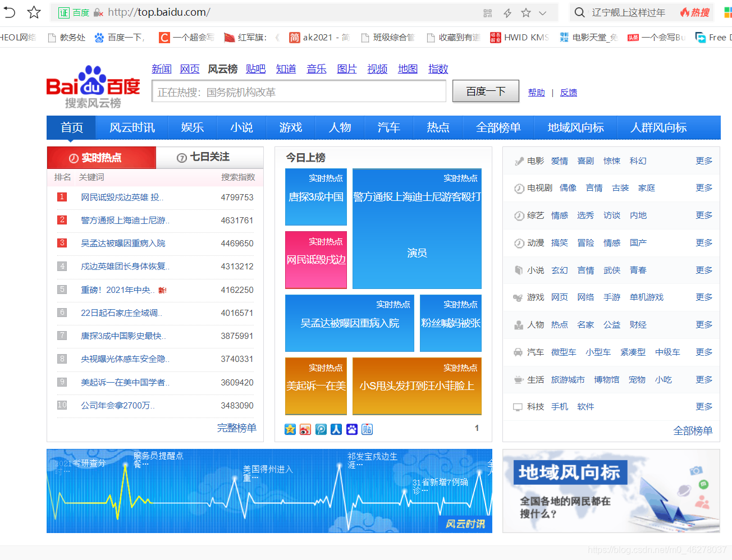This screenshot has height=560, width=732.
Task: Open the 音乐 link above the search box
Action: click(317, 68)
